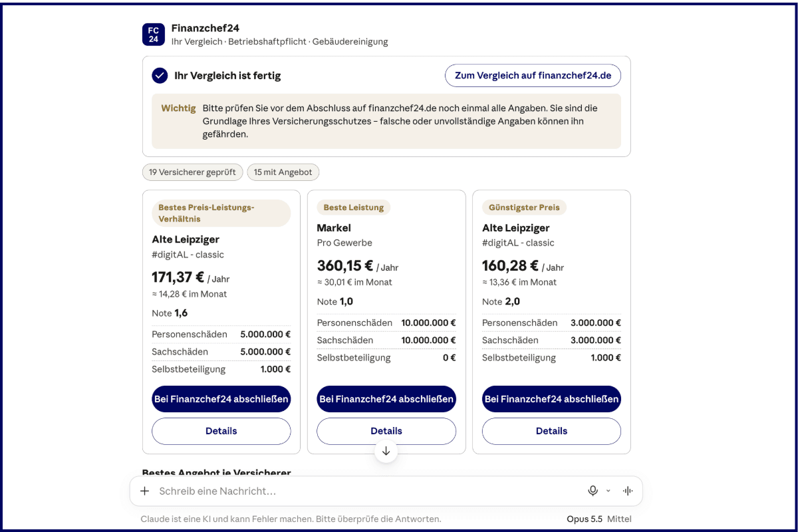The image size is (798, 532).
Task: Click the Pro Gewerbe tariff name
Action: tap(344, 243)
